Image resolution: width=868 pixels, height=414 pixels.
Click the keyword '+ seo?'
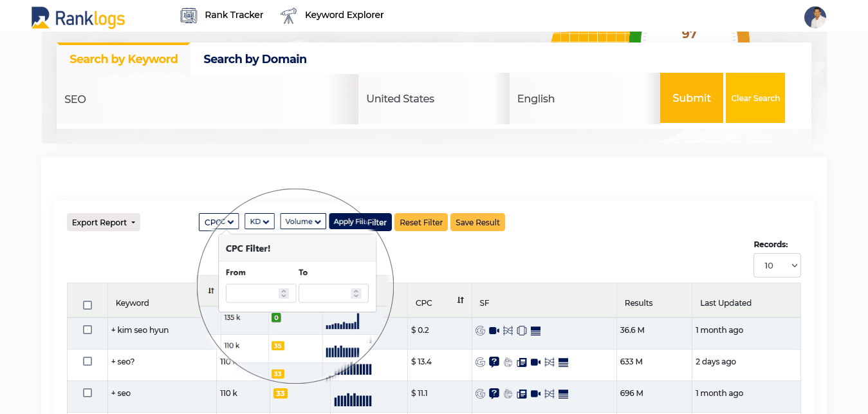pyautogui.click(x=123, y=362)
